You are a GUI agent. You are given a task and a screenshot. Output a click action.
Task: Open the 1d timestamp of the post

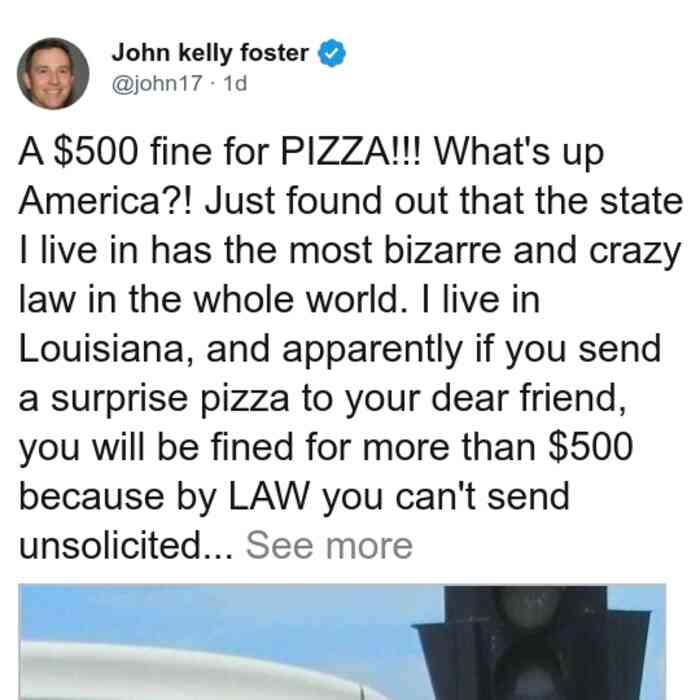(235, 83)
